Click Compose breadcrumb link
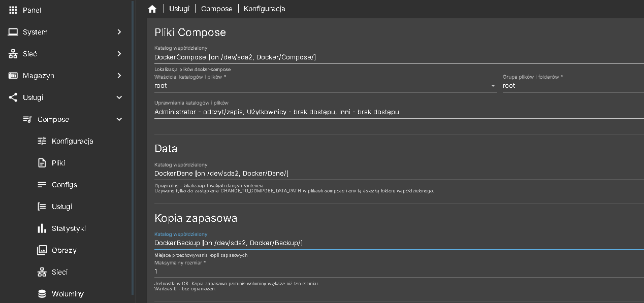Image resolution: width=644 pixels, height=303 pixels. (x=216, y=9)
